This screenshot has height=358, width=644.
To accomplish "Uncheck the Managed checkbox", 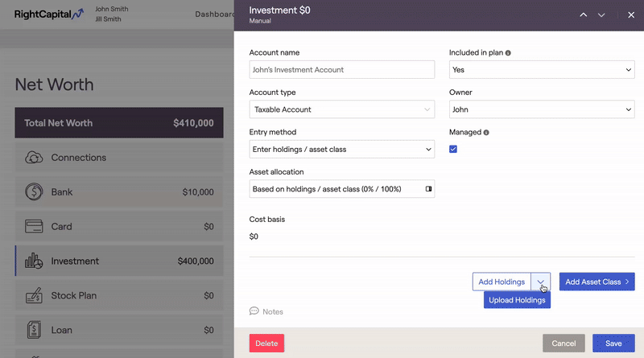I will 453,149.
